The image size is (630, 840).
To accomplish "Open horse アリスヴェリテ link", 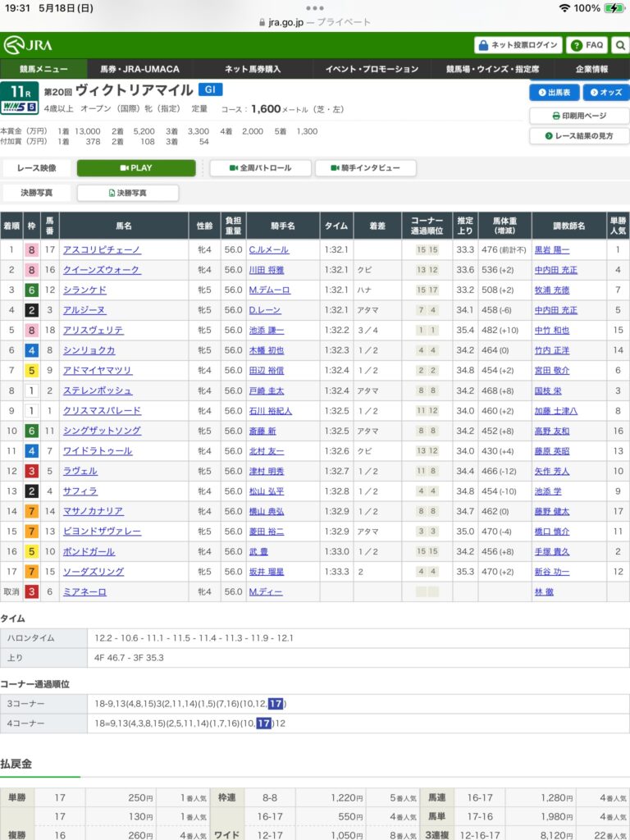I will (x=94, y=330).
